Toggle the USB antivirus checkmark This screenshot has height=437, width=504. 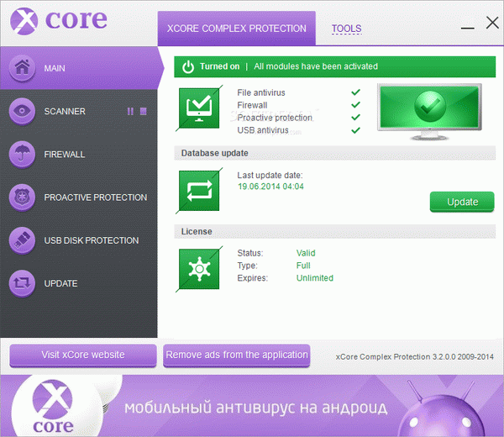click(355, 130)
